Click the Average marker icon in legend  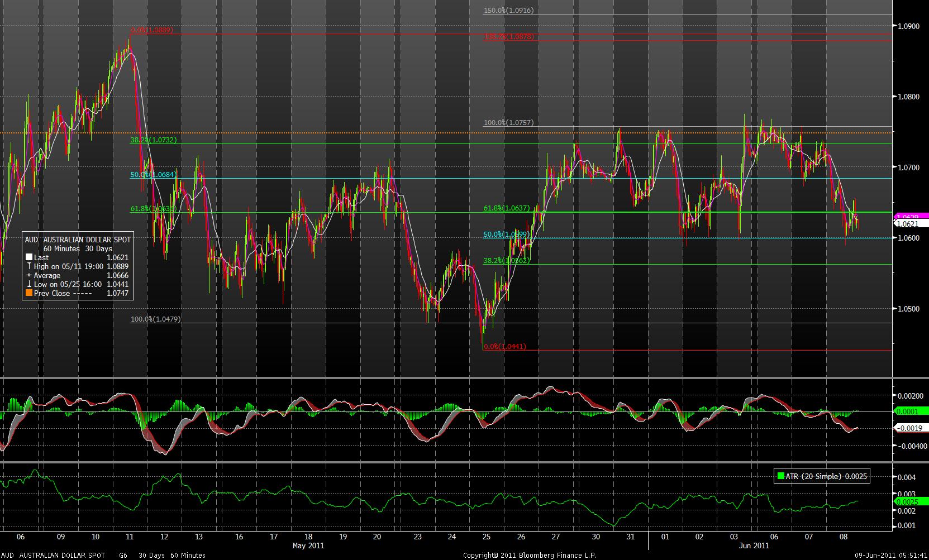tap(29, 275)
